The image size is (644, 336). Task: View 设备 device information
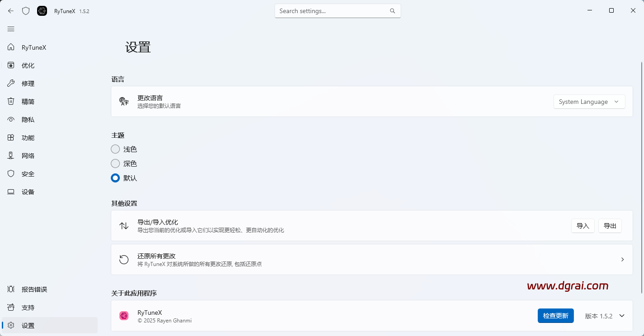coord(28,191)
